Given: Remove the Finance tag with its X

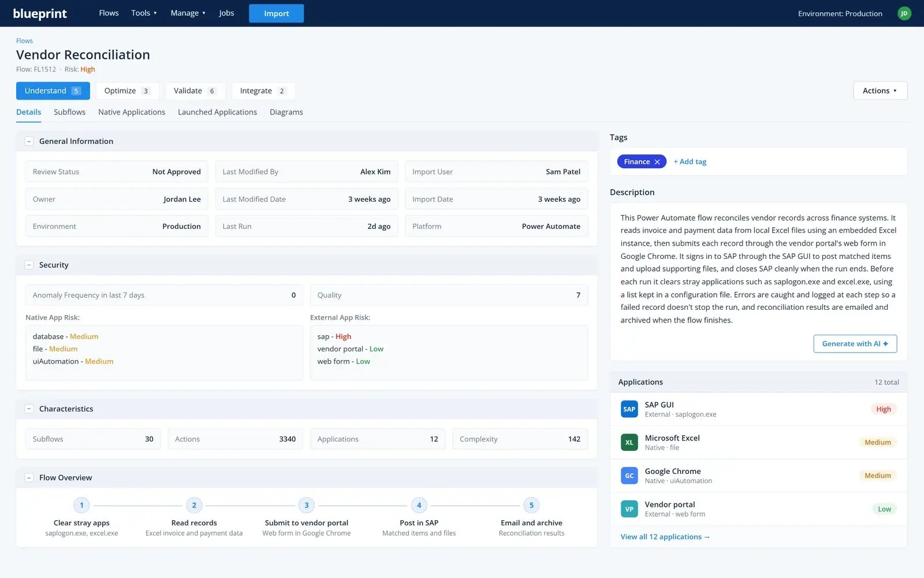Looking at the screenshot, I should coord(657,162).
